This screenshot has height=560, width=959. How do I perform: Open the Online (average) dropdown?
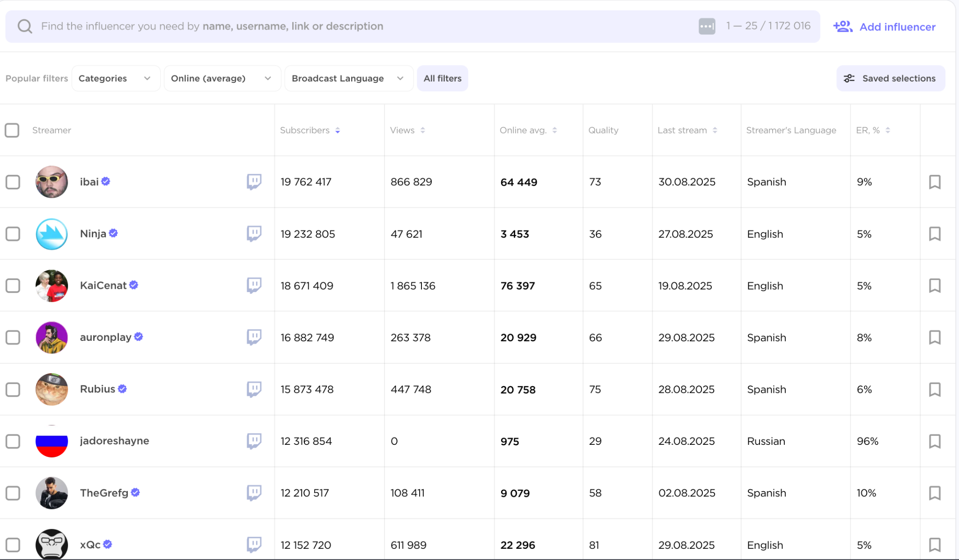click(x=221, y=78)
